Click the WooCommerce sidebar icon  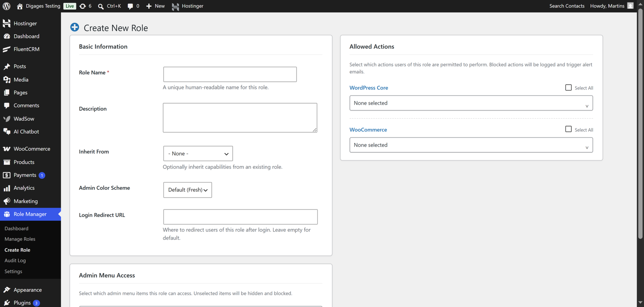pyautogui.click(x=7, y=149)
